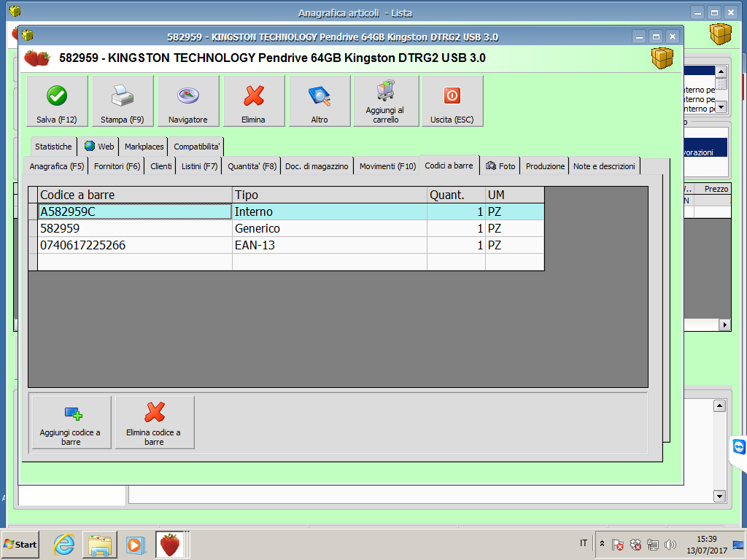The width and height of the screenshot is (747, 560).
Task: Click the Interno type cell
Action: click(330, 211)
